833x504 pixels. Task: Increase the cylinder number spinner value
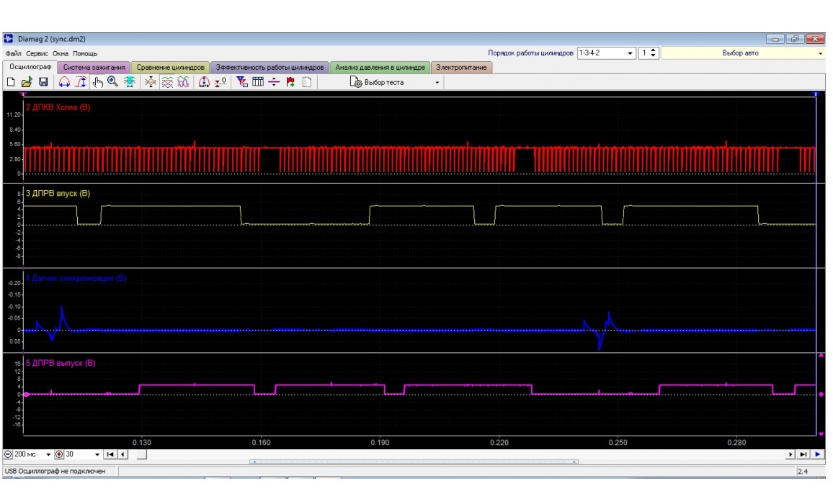654,50
